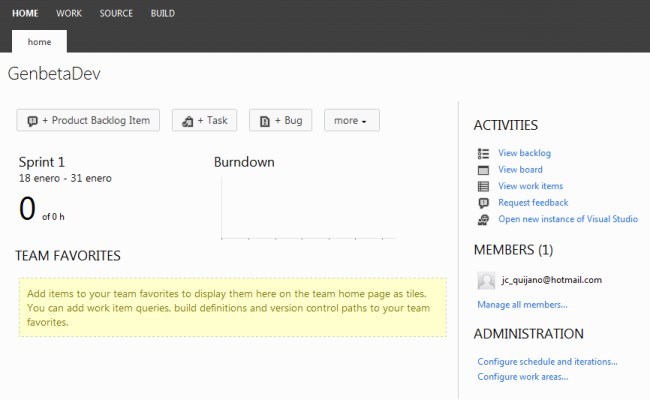Image resolution: width=650 pixels, height=400 pixels.
Task: Click the ACTIVITIES heading
Action: (506, 125)
